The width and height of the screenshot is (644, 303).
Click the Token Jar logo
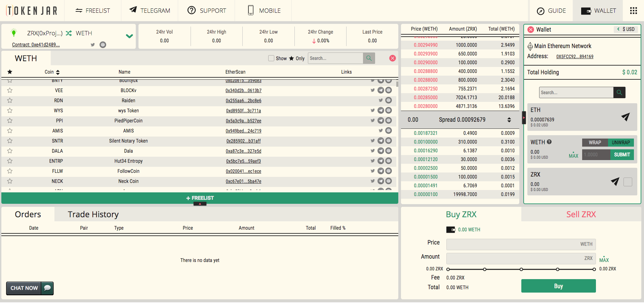(x=32, y=11)
